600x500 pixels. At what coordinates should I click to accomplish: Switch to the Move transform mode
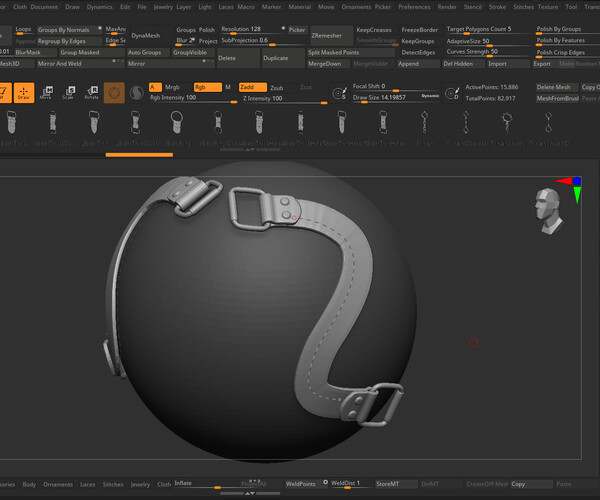(x=46, y=92)
